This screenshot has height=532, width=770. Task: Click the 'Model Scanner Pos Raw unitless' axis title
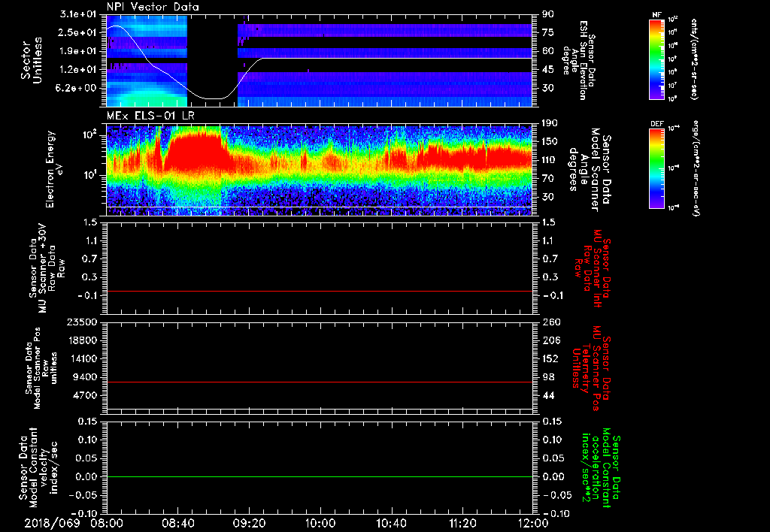click(41, 369)
